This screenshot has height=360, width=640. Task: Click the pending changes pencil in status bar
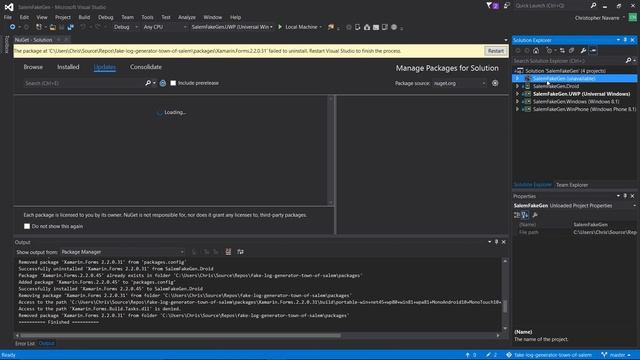pyautogui.click(x=491, y=355)
